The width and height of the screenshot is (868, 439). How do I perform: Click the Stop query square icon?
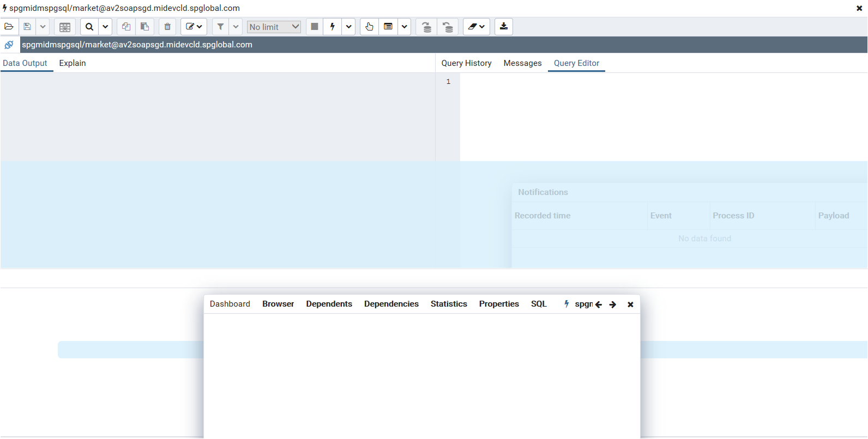click(315, 27)
